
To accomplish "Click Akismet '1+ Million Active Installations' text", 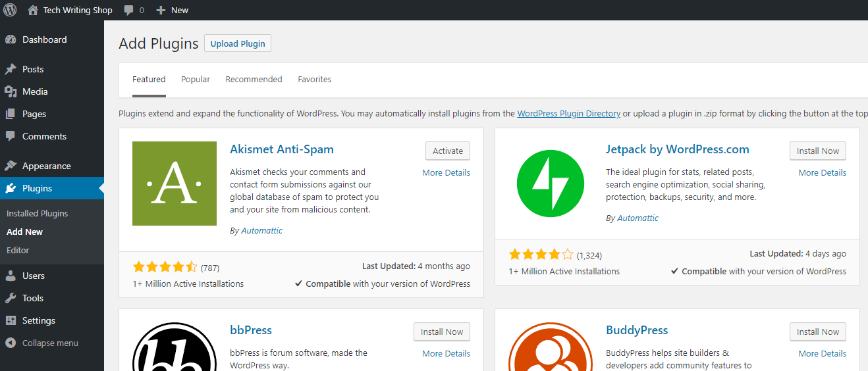I will (188, 284).
